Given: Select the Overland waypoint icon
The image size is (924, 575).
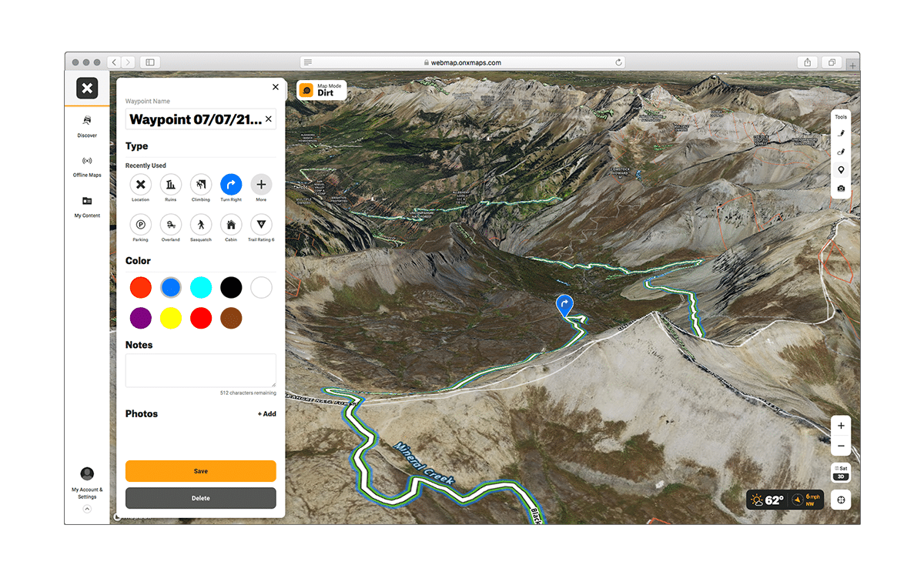Looking at the screenshot, I should (170, 225).
